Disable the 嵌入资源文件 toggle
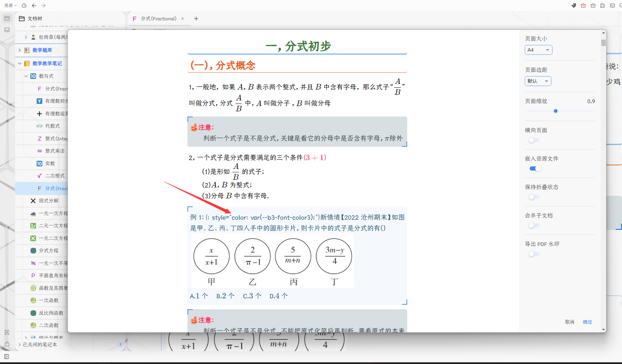The image size is (622, 364). (535, 168)
